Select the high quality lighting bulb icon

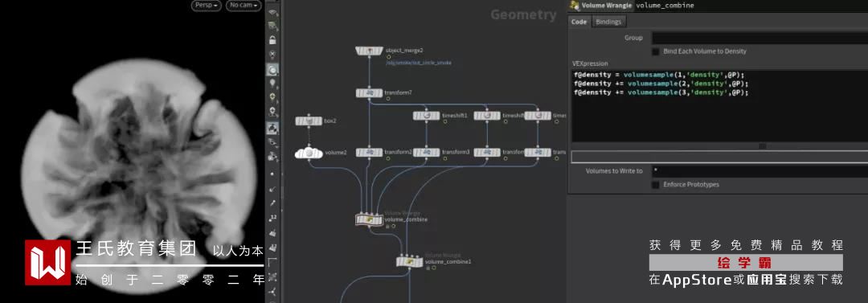tap(272, 97)
